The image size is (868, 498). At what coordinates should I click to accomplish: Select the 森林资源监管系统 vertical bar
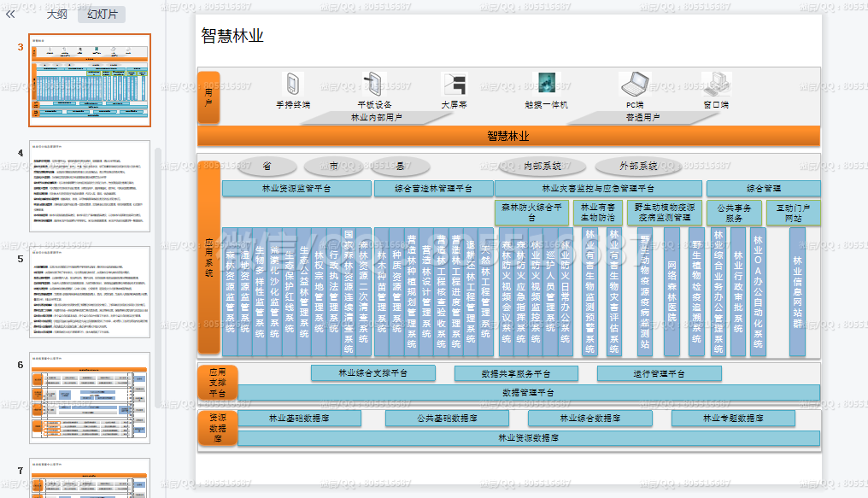tap(231, 291)
